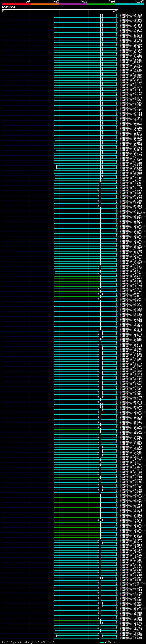Select the UniRef100_P27639-2 label
Image resolution: width=146 pixels, height=644 pixels.
(132, 583)
